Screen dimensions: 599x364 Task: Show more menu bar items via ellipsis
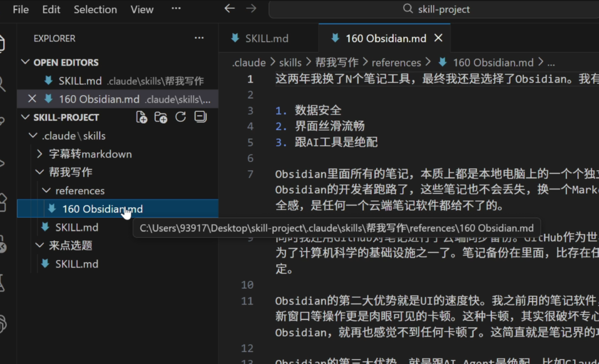[176, 8]
